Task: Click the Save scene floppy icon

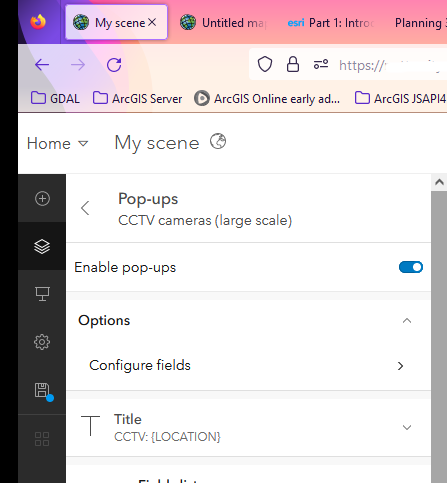Action: [43, 391]
